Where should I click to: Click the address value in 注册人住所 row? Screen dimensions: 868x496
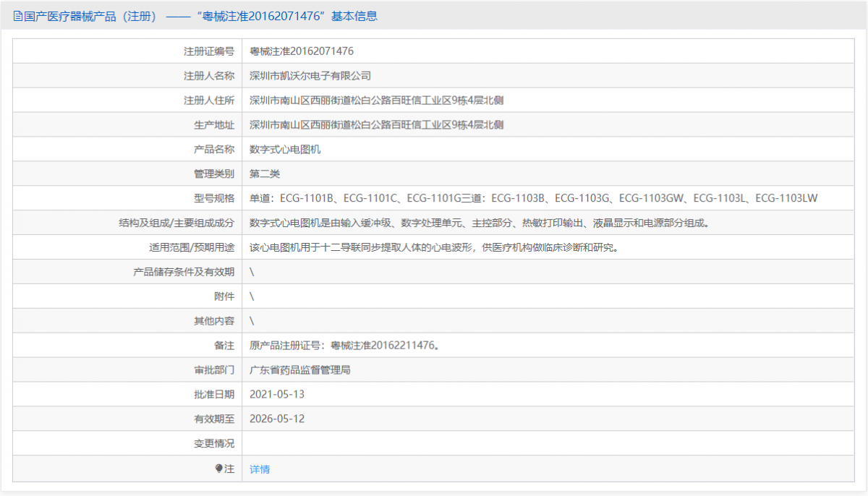377,101
